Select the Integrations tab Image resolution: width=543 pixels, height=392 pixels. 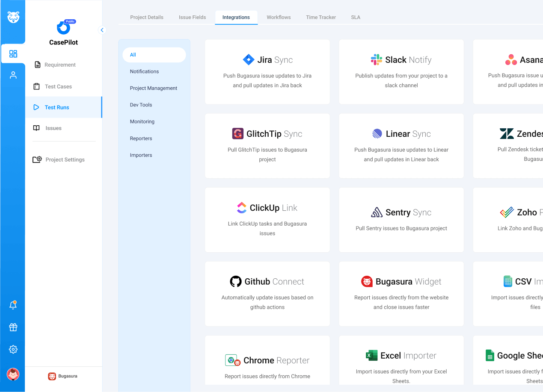pyautogui.click(x=236, y=18)
